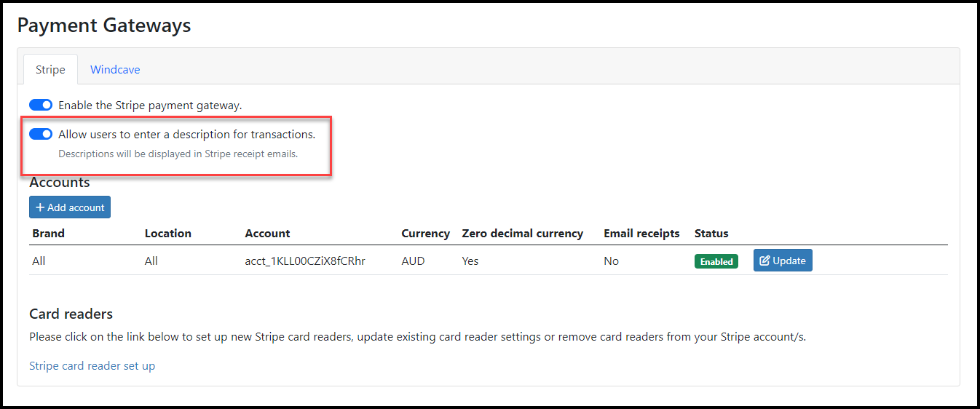This screenshot has height=409, width=980.
Task: Click the Brand column header
Action: click(x=48, y=234)
